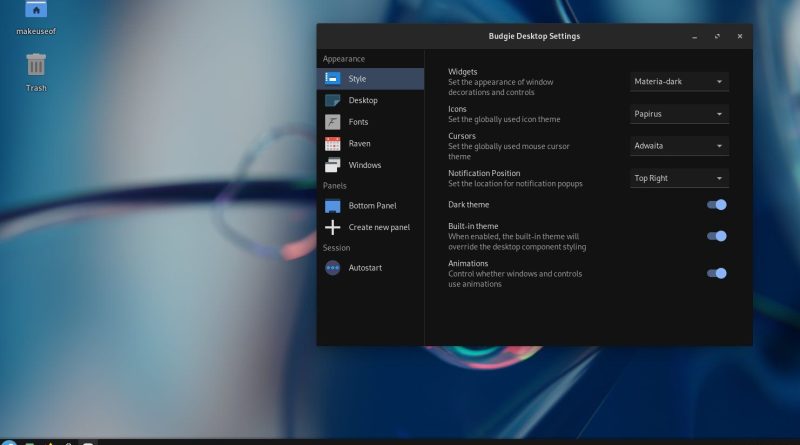Click the Panels section heading
The width and height of the screenshot is (800, 445).
pos(335,186)
